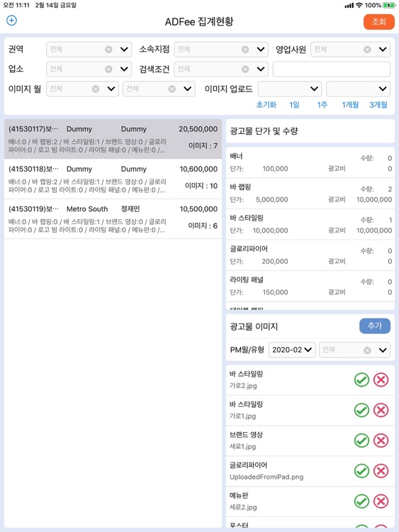Open the 영업사원 dropdown arrow
Image resolution: width=399 pixels, height=532 pixels.
pos(383,50)
